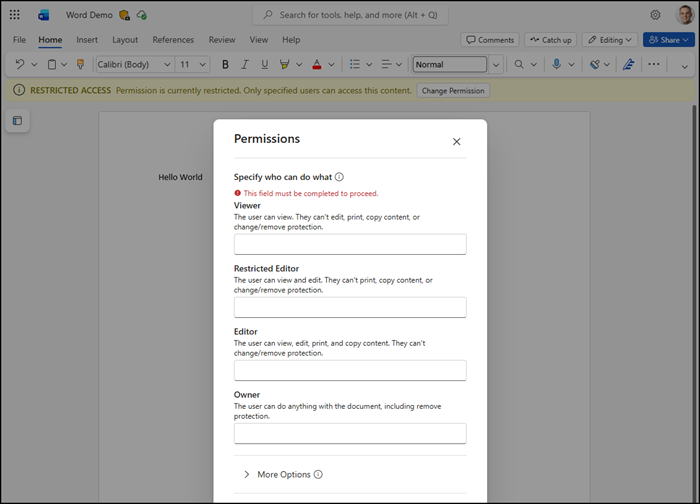Click the sensitivity label shield icon
The image size is (700, 504).
point(125,15)
